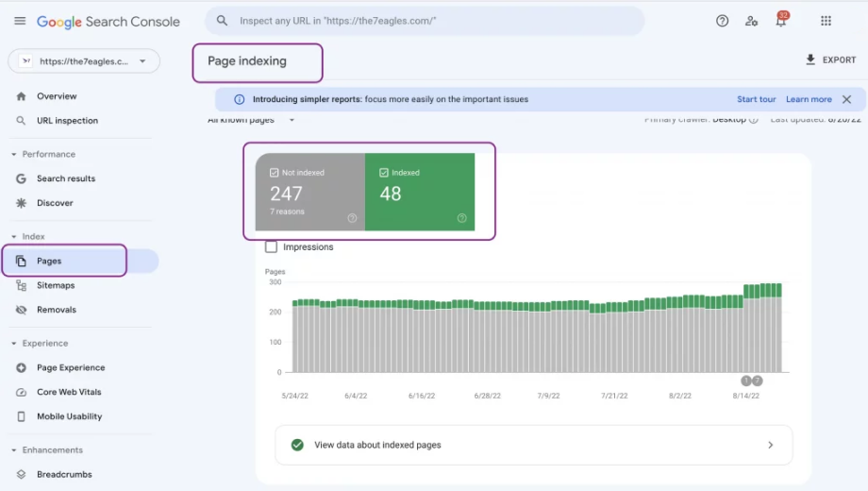Click green checkmark icon beside indexed pages
The height and width of the screenshot is (491, 868).
pos(297,445)
